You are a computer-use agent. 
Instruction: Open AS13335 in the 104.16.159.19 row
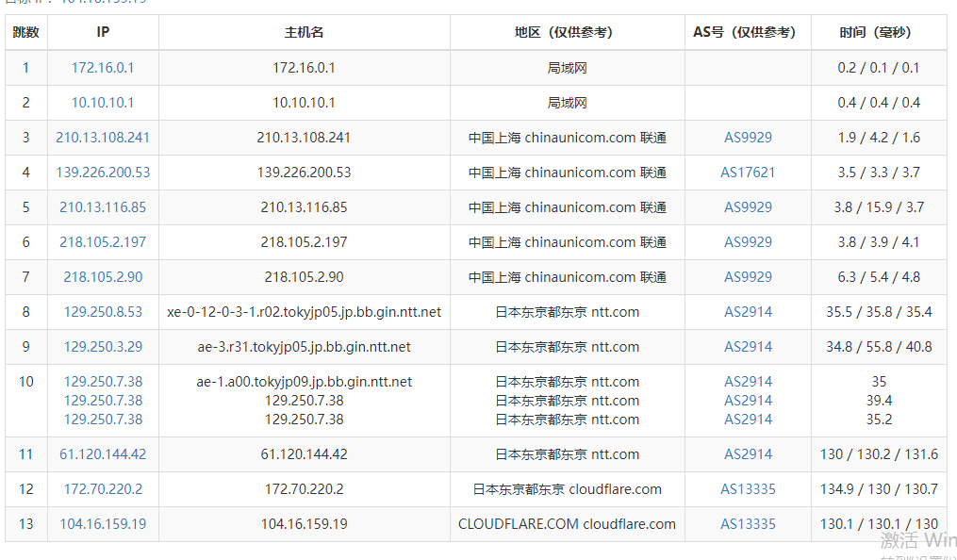(748, 523)
